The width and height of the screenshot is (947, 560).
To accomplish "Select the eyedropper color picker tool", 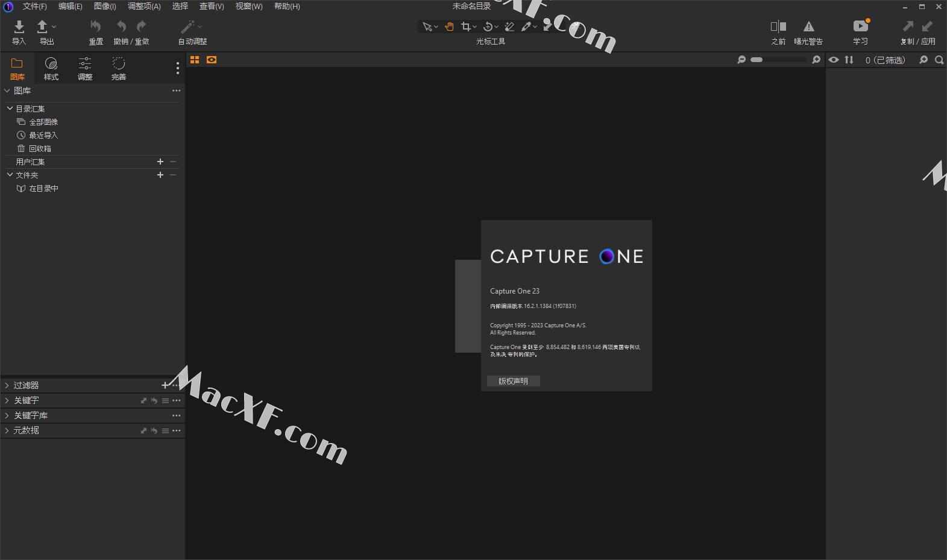I will 526,27.
